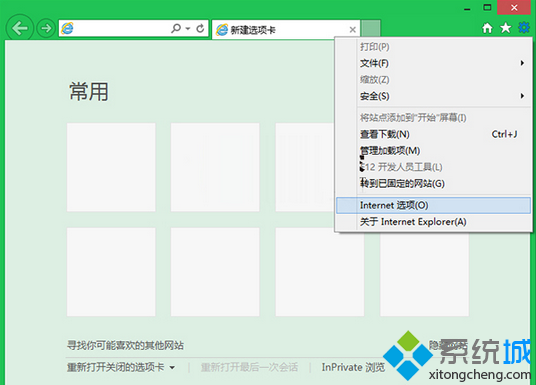This screenshot has width=536, height=385.
Task: Click the Tools gear icon
Action: tap(524, 27)
